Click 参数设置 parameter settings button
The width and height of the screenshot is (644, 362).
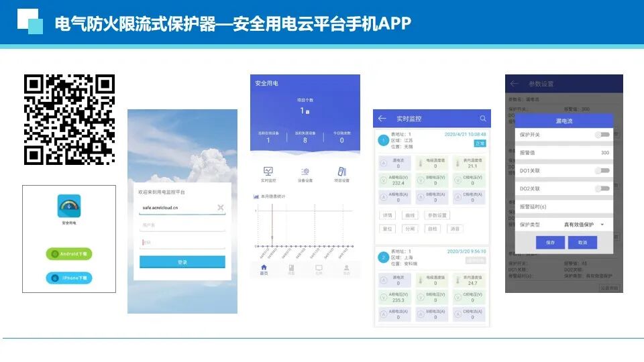[x=437, y=215]
